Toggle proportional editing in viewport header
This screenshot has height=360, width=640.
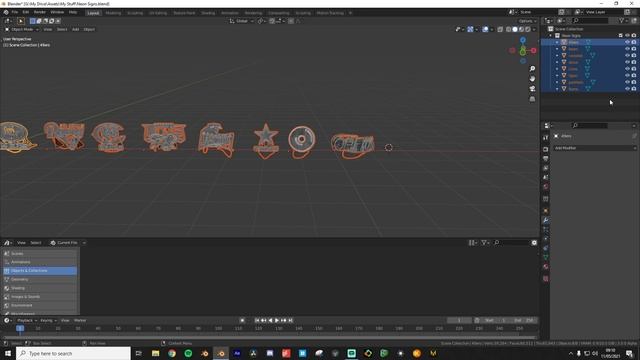(291, 21)
